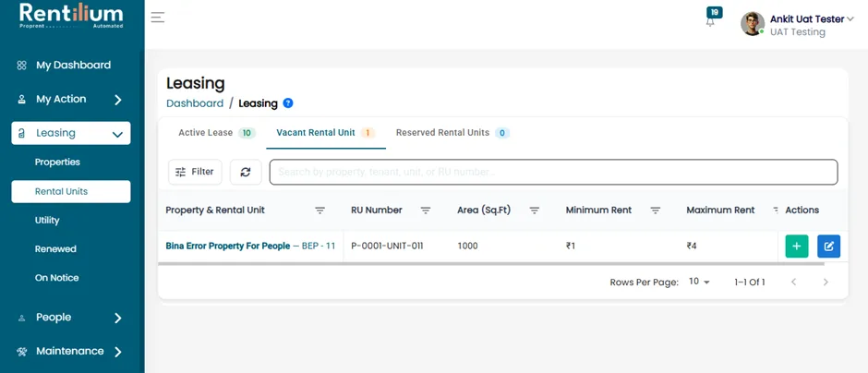Click the green plus add-lease button
The image size is (868, 373).
tap(797, 247)
